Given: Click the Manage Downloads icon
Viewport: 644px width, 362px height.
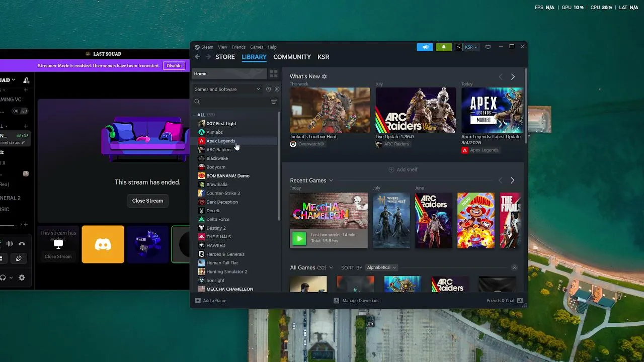Looking at the screenshot, I should (337, 301).
